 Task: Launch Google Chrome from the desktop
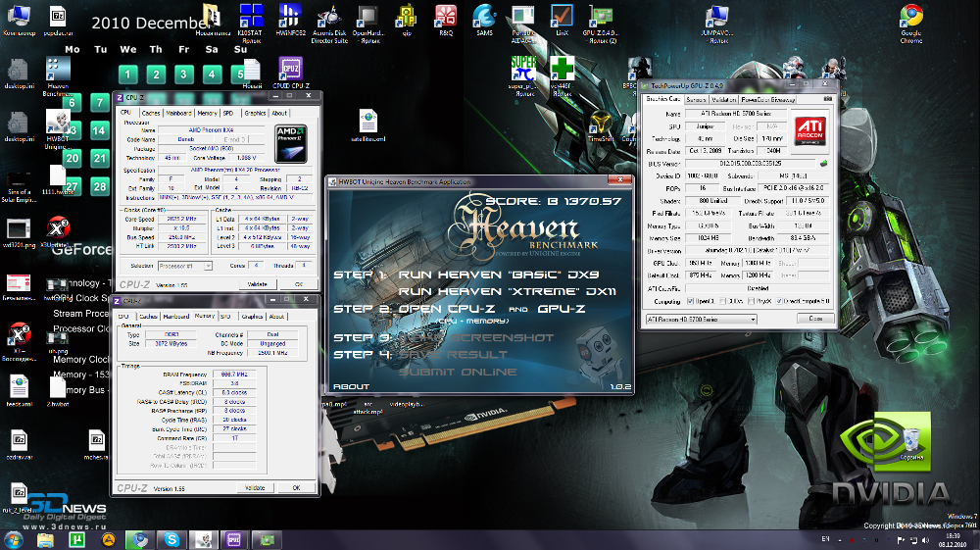pos(911,24)
